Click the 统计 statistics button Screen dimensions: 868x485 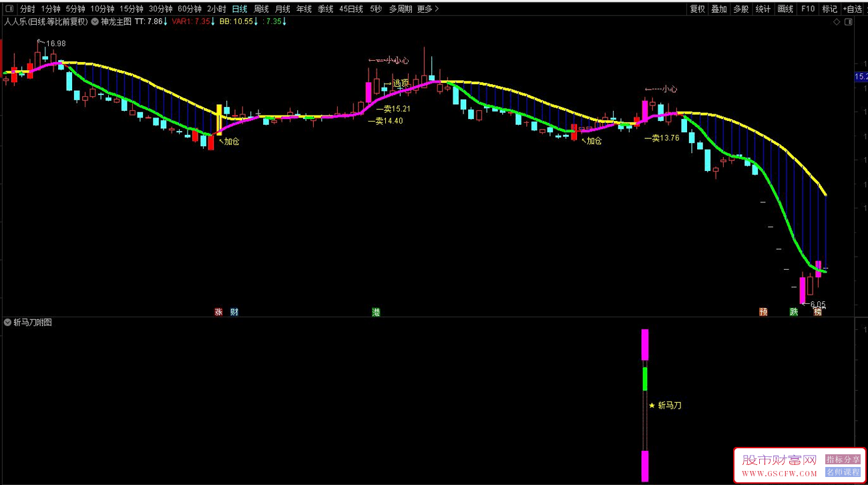(x=763, y=9)
